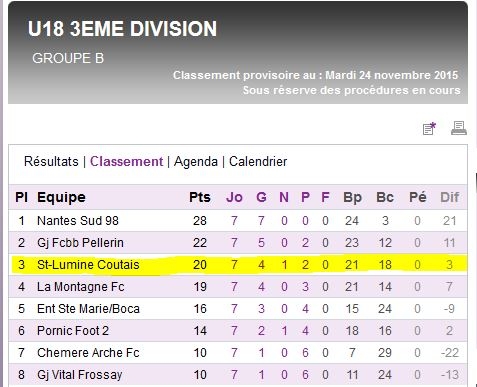Select Gj Fcbb Pellerin team name
Viewport: 477px width, 387px height.
click(80, 243)
